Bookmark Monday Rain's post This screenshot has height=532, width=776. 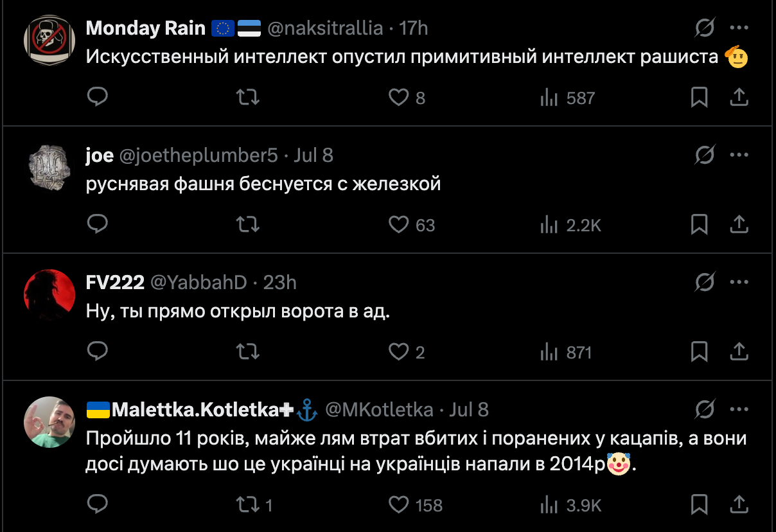(x=699, y=98)
